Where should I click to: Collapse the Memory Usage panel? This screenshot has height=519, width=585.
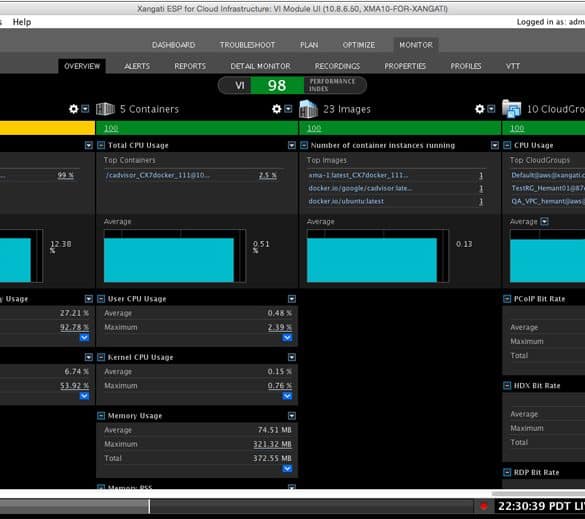click(101, 416)
